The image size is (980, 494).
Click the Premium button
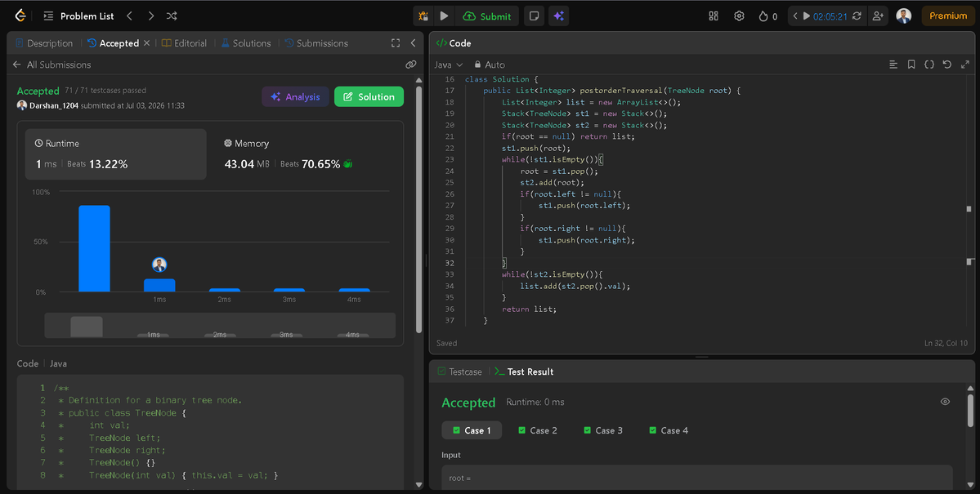pyautogui.click(x=947, y=16)
